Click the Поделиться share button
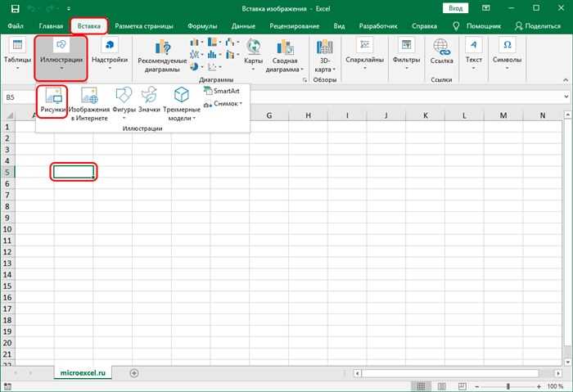This screenshot has width=573, height=392. coord(538,26)
